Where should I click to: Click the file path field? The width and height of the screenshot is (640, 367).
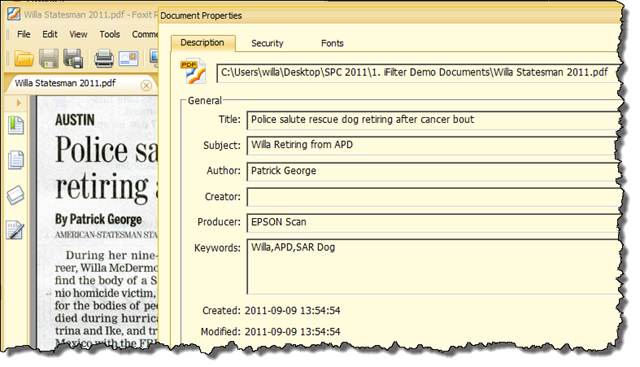click(418, 73)
